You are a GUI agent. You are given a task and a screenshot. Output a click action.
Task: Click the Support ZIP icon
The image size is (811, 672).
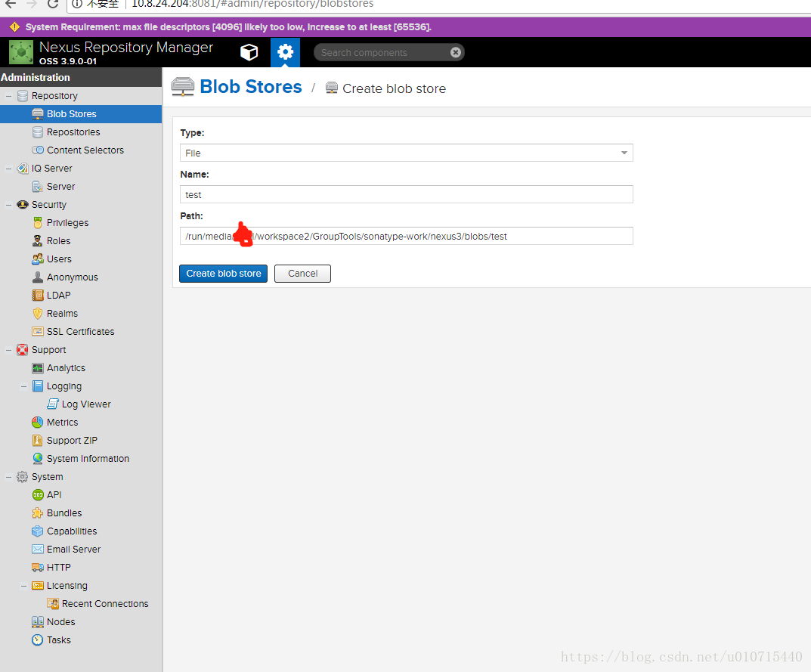[x=38, y=440]
